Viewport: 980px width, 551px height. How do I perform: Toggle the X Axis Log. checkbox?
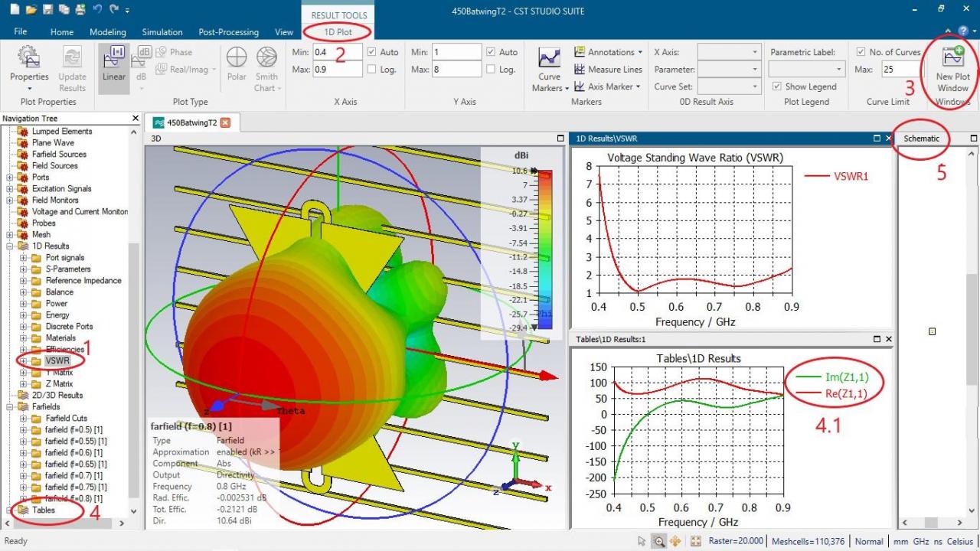[x=372, y=70]
